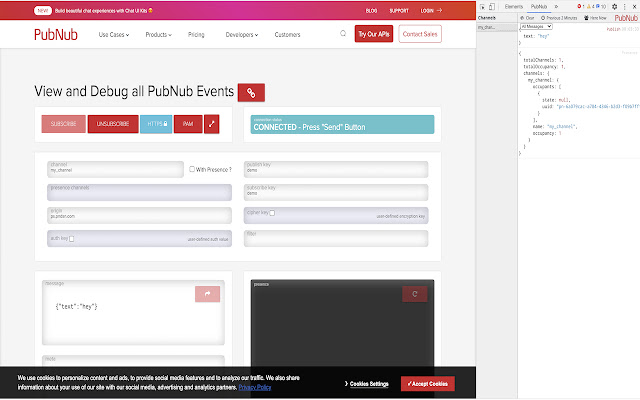640x400 pixels.
Task: Open the Customers menu item
Action: pyautogui.click(x=287, y=35)
